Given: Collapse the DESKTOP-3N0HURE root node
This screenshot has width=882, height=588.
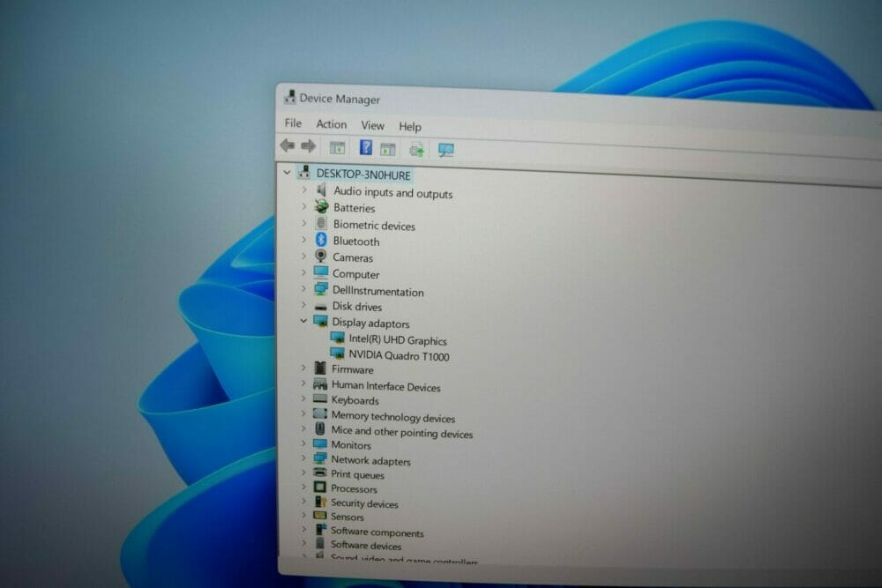Looking at the screenshot, I should (287, 173).
